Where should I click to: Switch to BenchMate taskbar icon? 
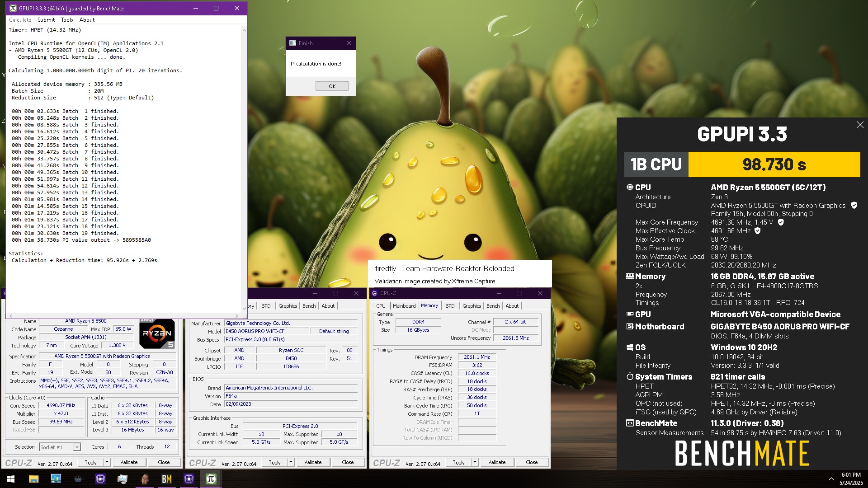167,479
